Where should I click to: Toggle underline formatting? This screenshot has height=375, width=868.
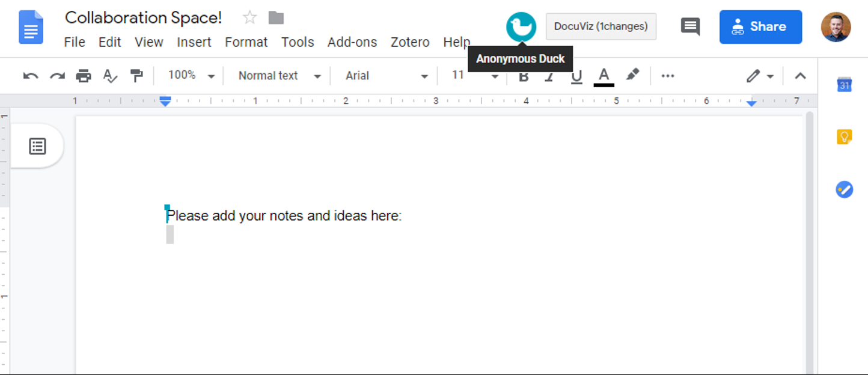[576, 76]
